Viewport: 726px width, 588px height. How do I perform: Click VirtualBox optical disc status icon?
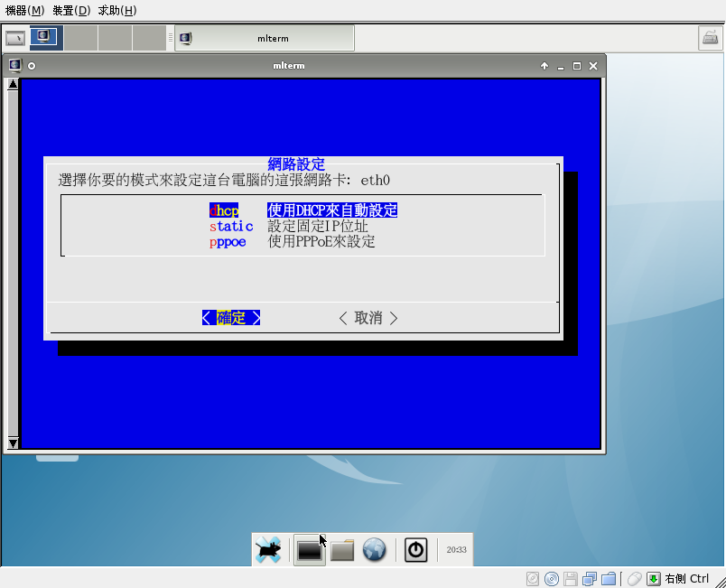pyautogui.click(x=552, y=579)
